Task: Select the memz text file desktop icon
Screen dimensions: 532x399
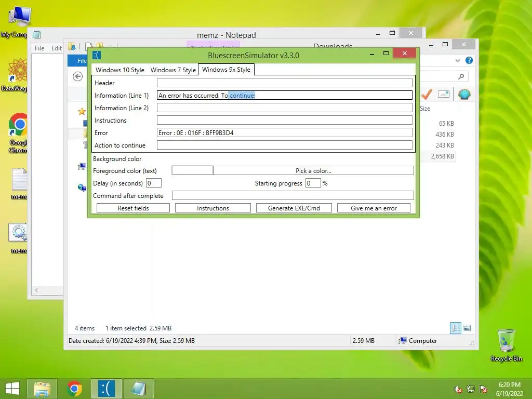Action: [x=19, y=183]
